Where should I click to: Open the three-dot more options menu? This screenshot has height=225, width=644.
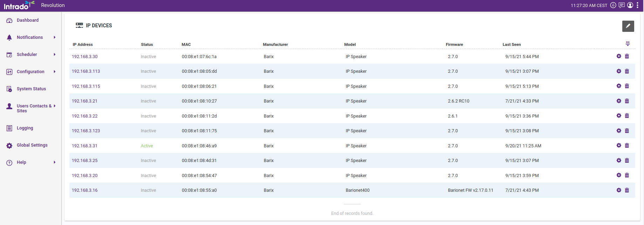click(637, 5)
